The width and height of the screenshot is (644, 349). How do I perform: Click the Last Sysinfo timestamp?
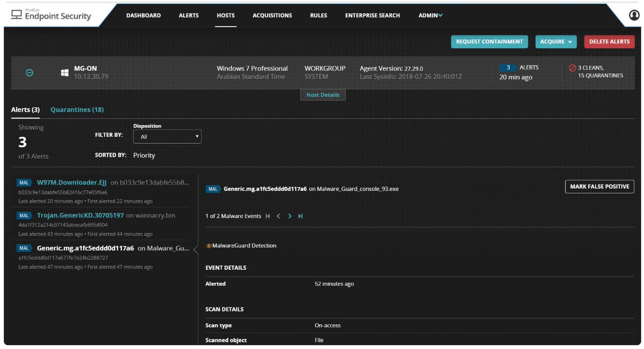(411, 77)
